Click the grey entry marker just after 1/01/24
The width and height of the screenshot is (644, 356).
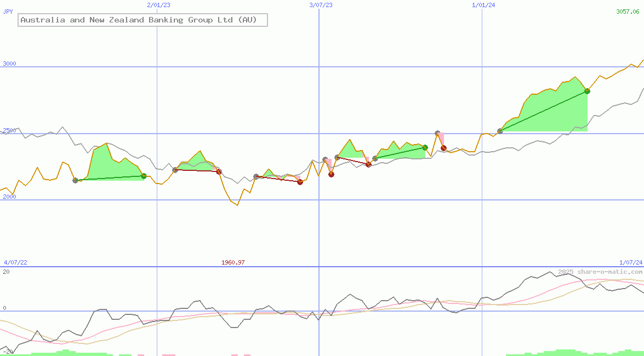point(500,131)
